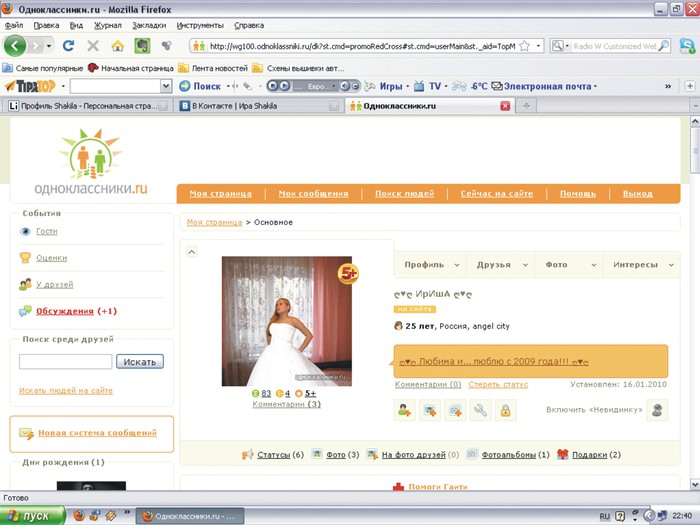Expand the Друзья dropdown
The width and height of the screenshot is (700, 525).
525,265
